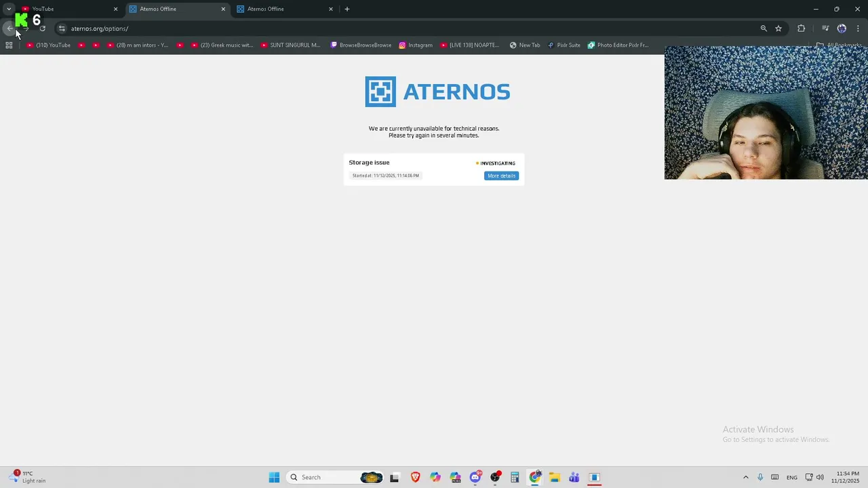Image resolution: width=868 pixels, height=488 pixels.
Task: Open Calculator from the taskbar
Action: coord(515,477)
